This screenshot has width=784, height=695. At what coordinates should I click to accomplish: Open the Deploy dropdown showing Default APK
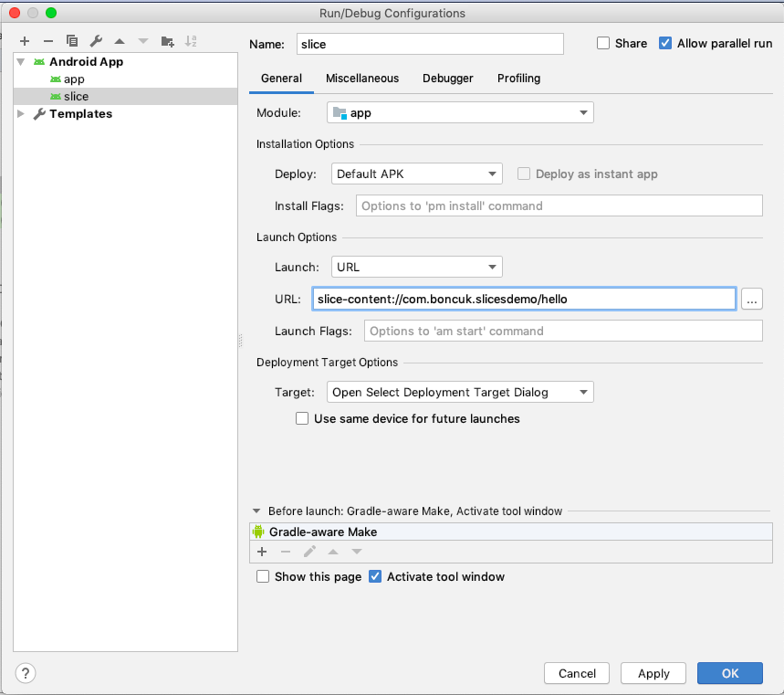pos(416,174)
